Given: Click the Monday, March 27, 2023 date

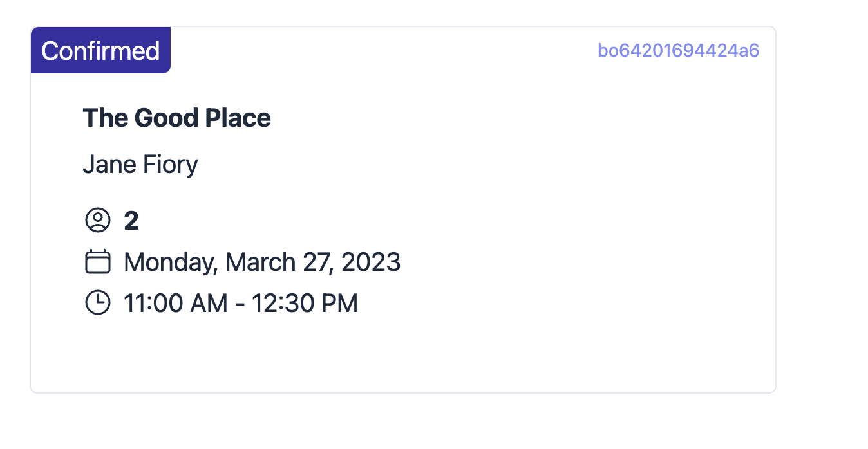Looking at the screenshot, I should pos(262,262).
